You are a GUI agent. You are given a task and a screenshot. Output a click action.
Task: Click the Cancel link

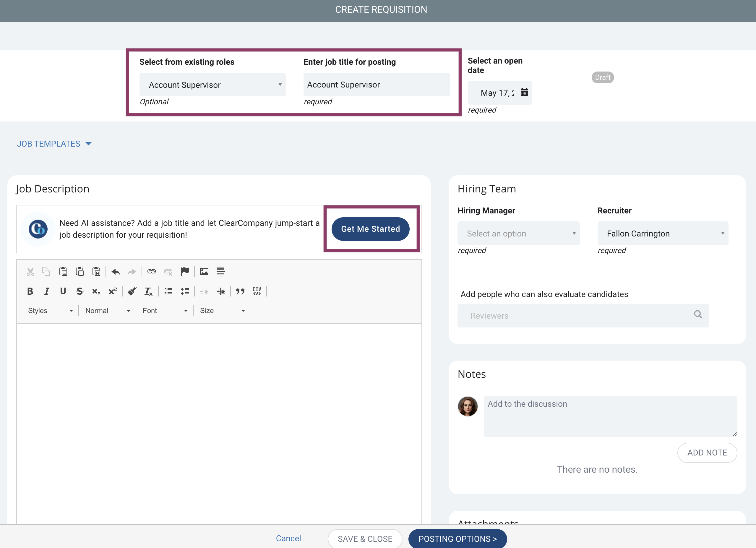tap(288, 538)
